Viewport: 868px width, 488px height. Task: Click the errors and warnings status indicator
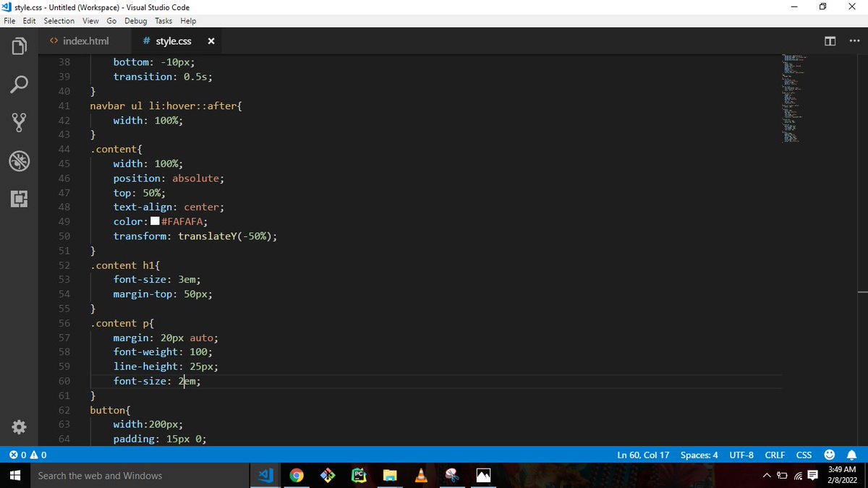27,454
